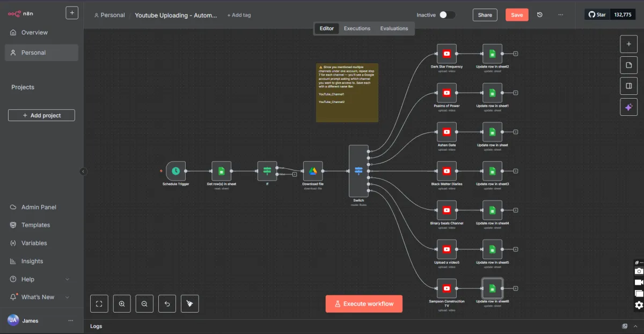Add node after Update row in sheet2
The image size is (644, 334).
tap(516, 54)
